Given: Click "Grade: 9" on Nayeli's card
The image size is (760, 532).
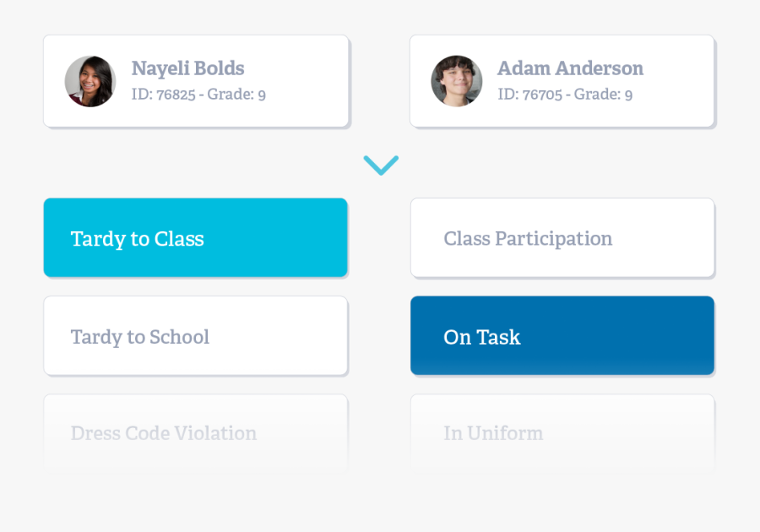Looking at the screenshot, I should pyautogui.click(x=236, y=95).
